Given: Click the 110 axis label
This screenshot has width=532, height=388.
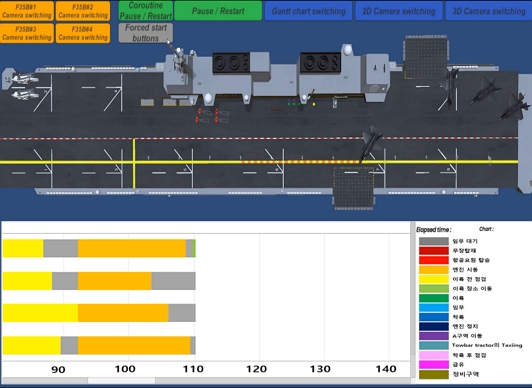Looking at the screenshot, I should coord(192,369).
